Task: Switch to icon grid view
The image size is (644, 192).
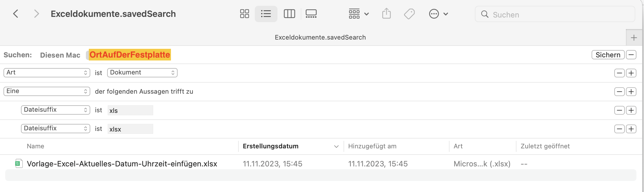Action: click(x=245, y=14)
